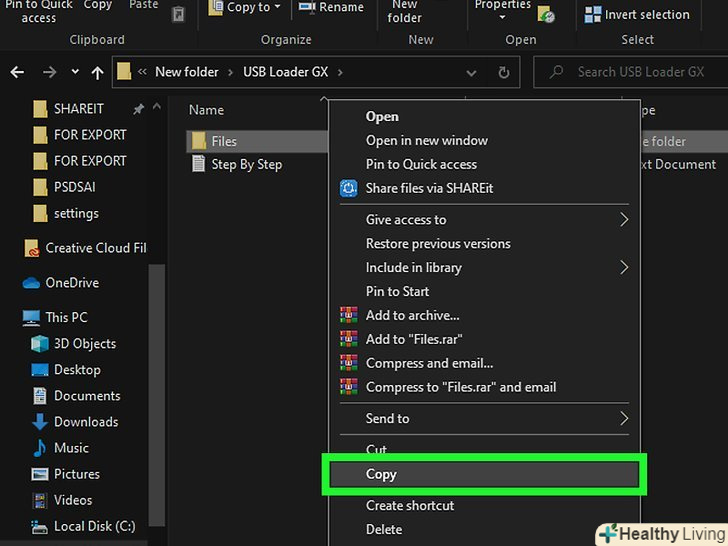This screenshot has height=546, width=728.
Task: Click the Up directory arrow
Action: coord(97,73)
